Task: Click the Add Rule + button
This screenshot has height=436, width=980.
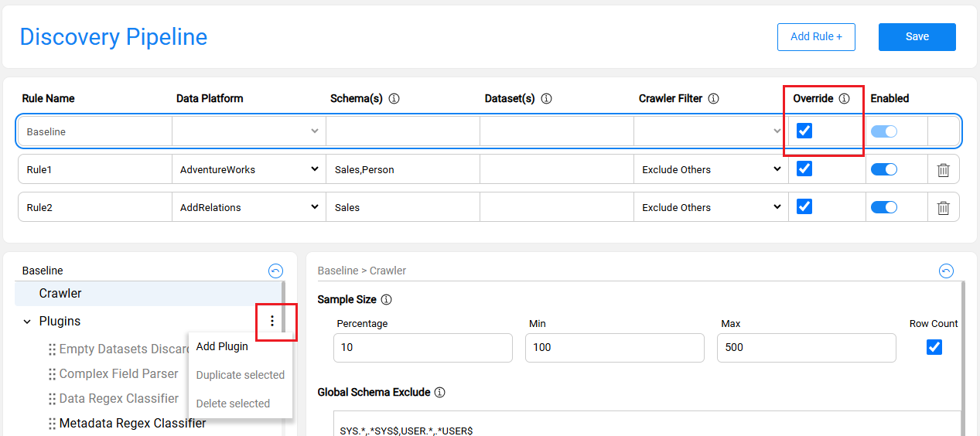Action: 816,36
